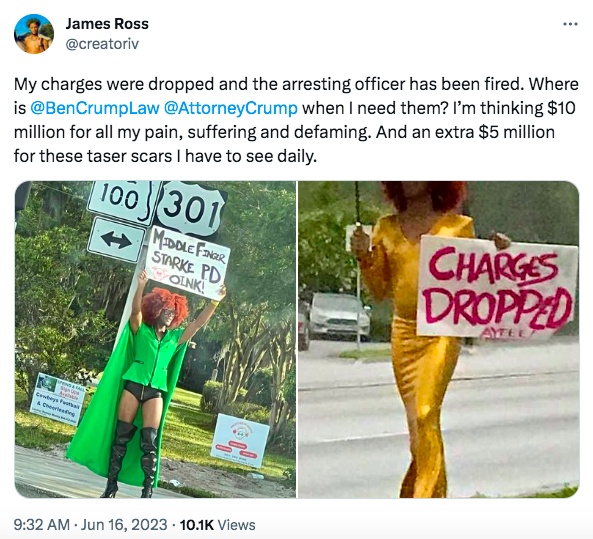
Task: Open the three-dot more options menu
Action: (570, 24)
